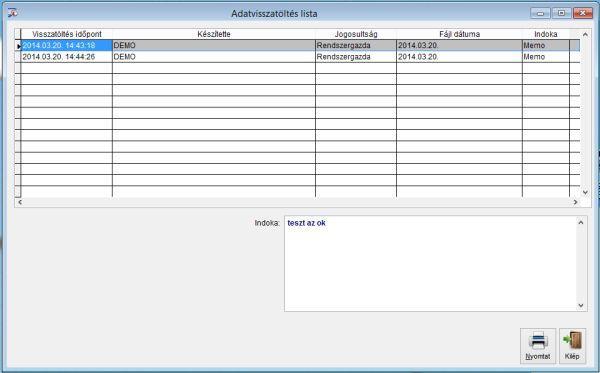Click the grid's horizontal scroll left arrow
The width and height of the screenshot is (600, 373).
pyautogui.click(x=20, y=202)
